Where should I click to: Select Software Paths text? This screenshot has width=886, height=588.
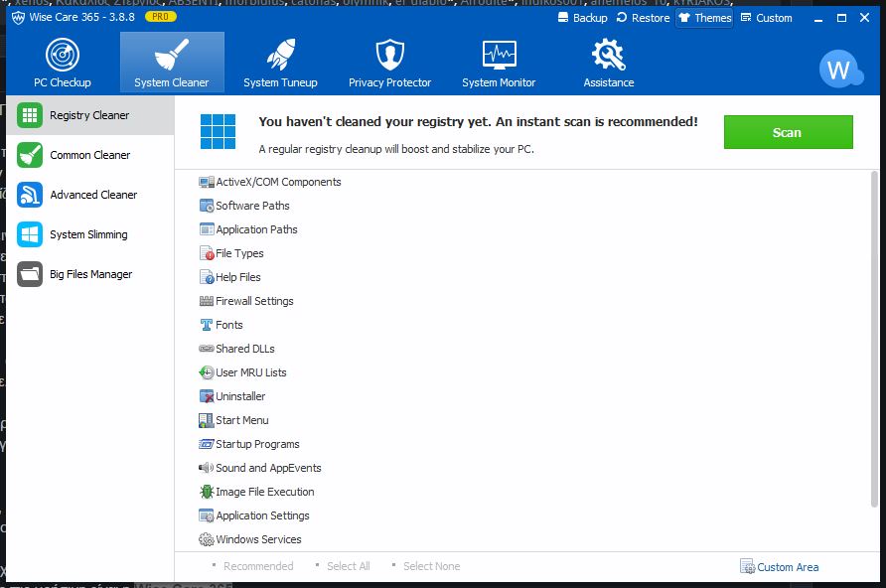click(x=252, y=206)
